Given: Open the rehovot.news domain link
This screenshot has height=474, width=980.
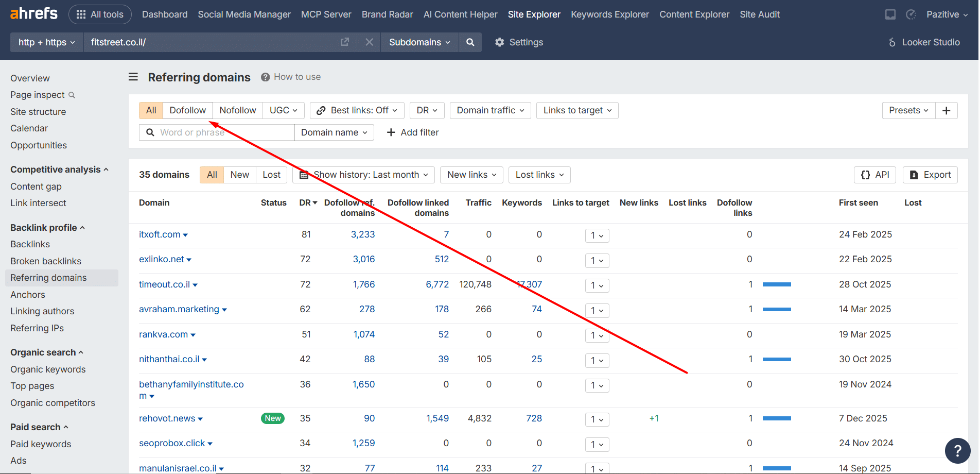Looking at the screenshot, I should pyautogui.click(x=167, y=418).
